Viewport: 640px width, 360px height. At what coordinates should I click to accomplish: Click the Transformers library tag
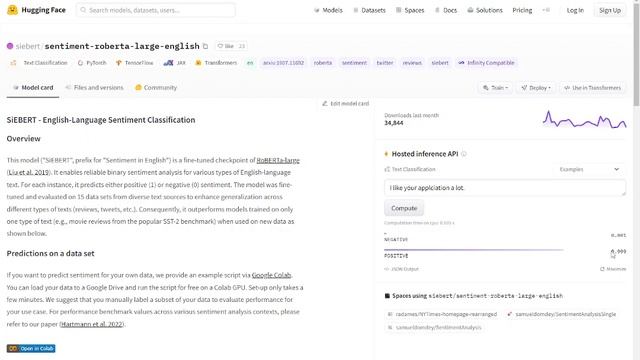click(216, 63)
